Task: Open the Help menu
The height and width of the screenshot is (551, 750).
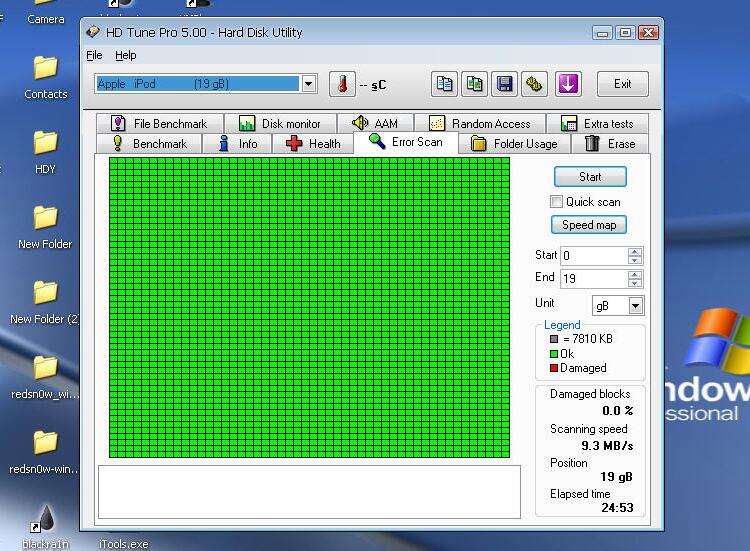Action: 126,55
